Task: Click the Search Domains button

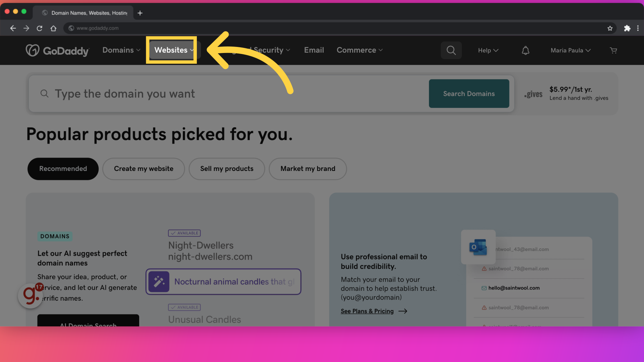Action: tap(469, 93)
